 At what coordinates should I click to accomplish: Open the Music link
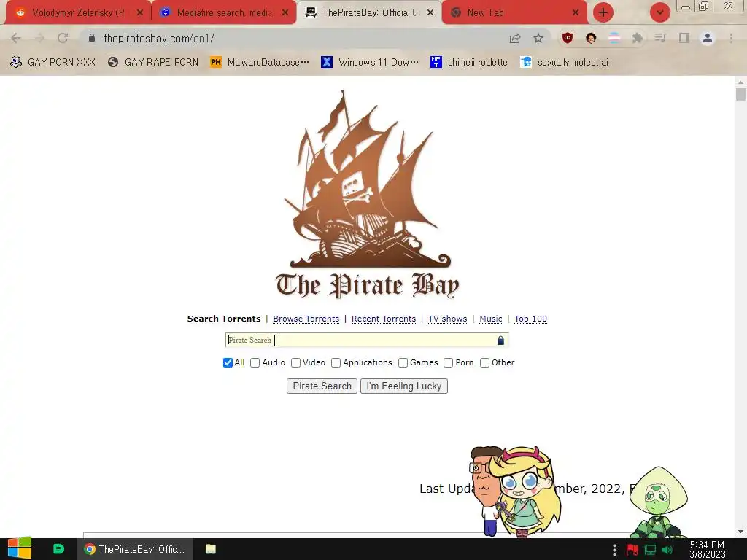491,319
